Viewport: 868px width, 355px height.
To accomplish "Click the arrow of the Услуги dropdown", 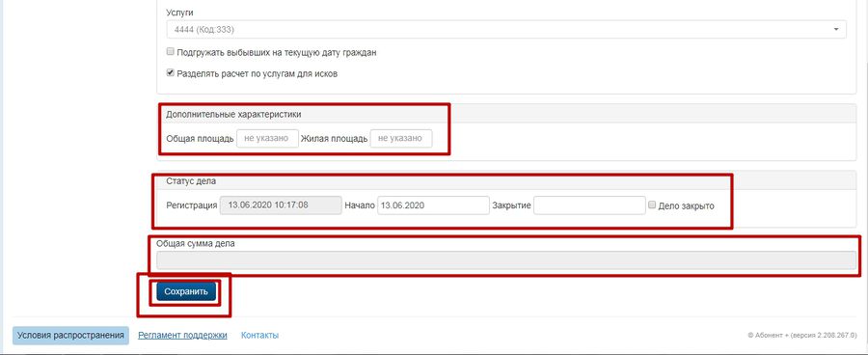I will [x=836, y=29].
